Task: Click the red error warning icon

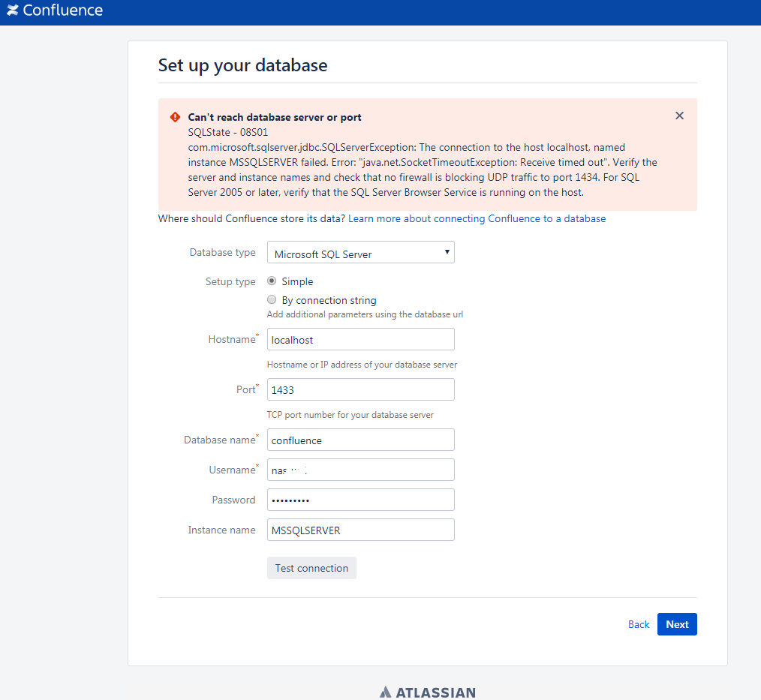Action: pos(175,117)
